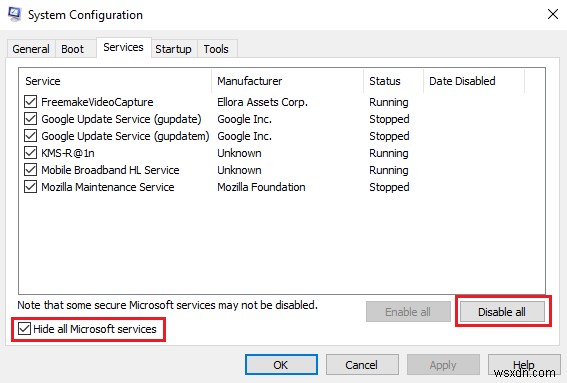Screen dimensions: 567x383
Task: Select the KMS-R@1n service name
Action: point(68,153)
